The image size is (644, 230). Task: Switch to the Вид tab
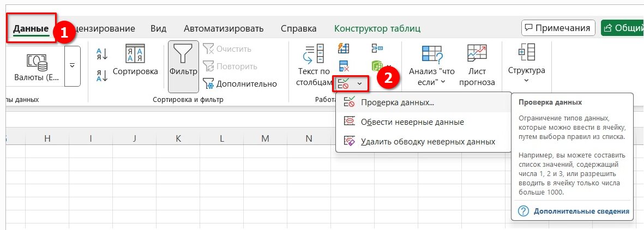[x=158, y=28]
